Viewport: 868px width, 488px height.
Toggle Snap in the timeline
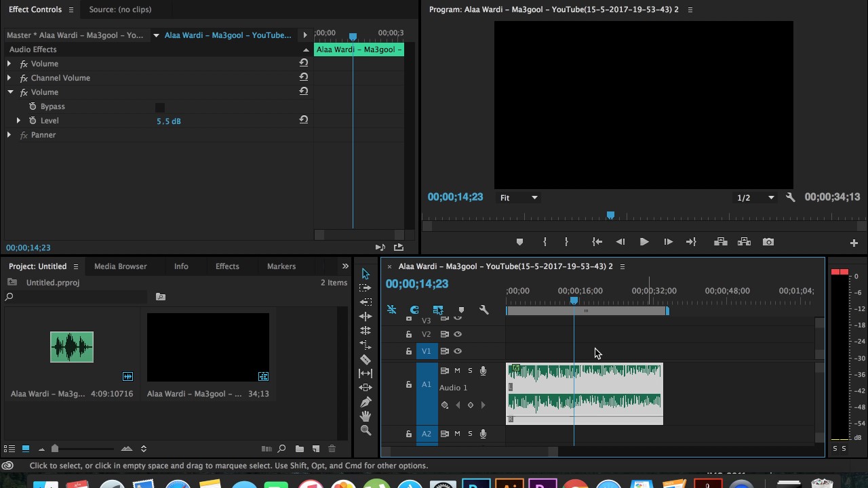click(414, 310)
